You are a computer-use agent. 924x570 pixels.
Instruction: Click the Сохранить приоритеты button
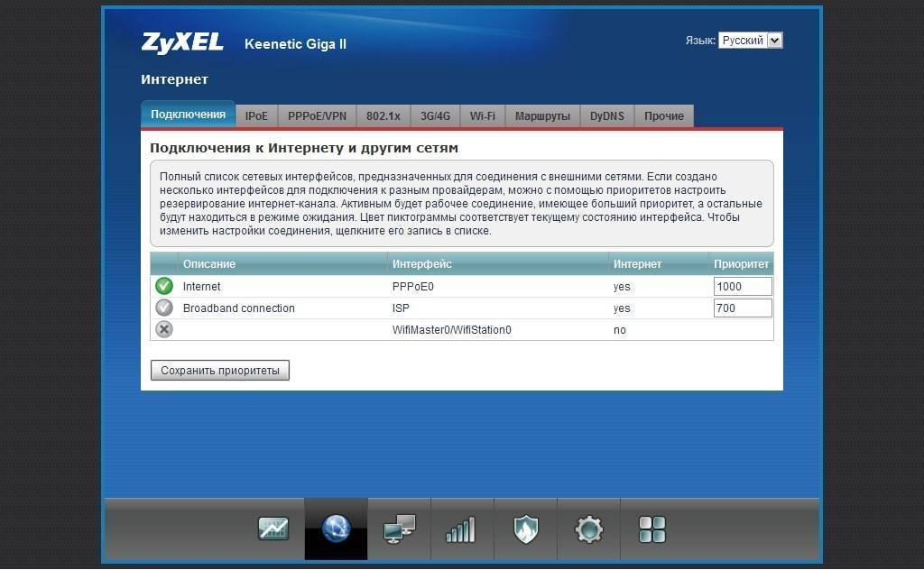pos(219,371)
